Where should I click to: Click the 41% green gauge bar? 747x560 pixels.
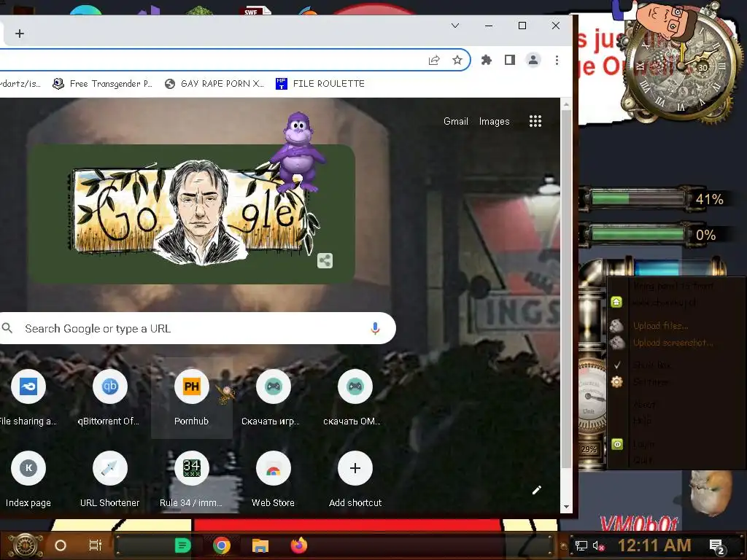[x=638, y=198]
